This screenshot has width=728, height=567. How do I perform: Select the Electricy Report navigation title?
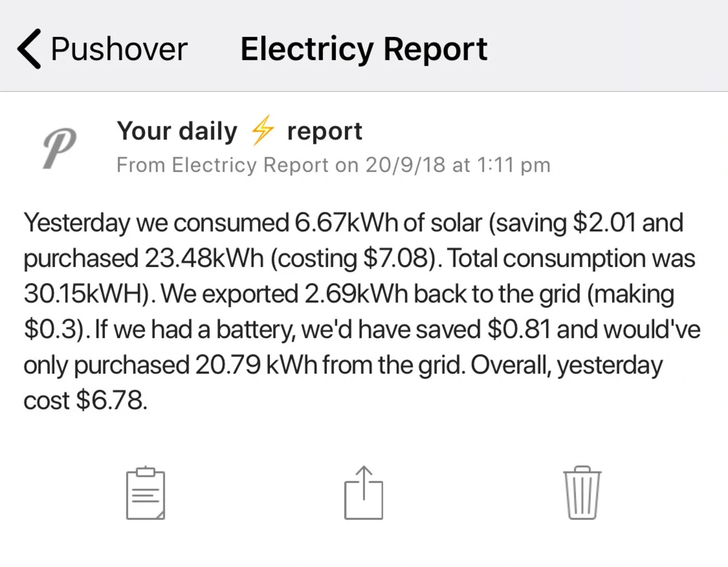pyautogui.click(x=363, y=49)
